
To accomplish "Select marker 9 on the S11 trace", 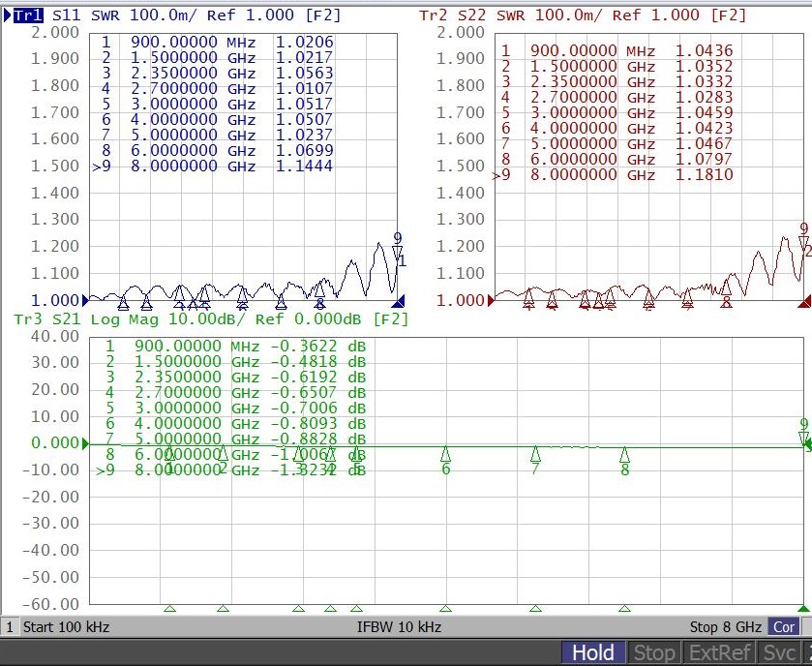I will pos(397,253).
